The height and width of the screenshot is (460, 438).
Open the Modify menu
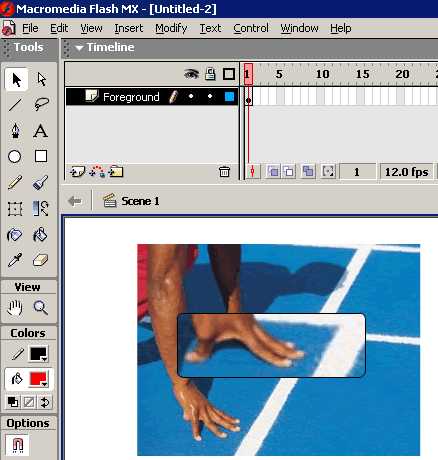pos(171,28)
